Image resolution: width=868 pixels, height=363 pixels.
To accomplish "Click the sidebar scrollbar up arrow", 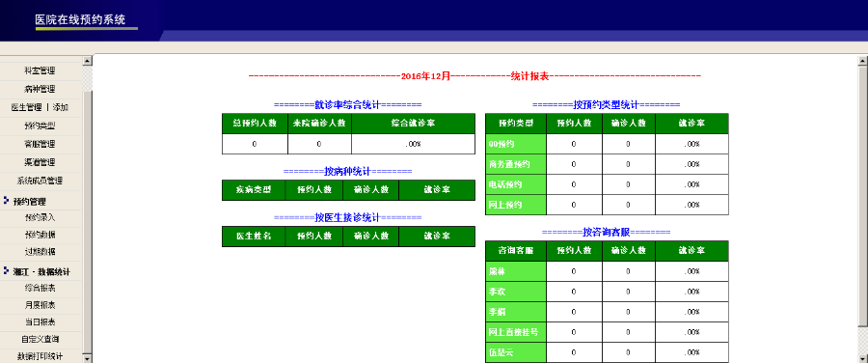I will tap(87, 61).
